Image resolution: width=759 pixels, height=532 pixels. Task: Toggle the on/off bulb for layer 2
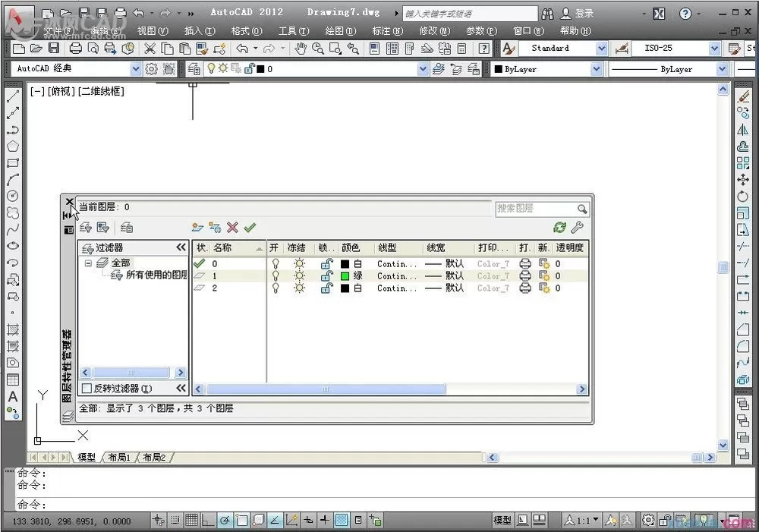point(276,288)
